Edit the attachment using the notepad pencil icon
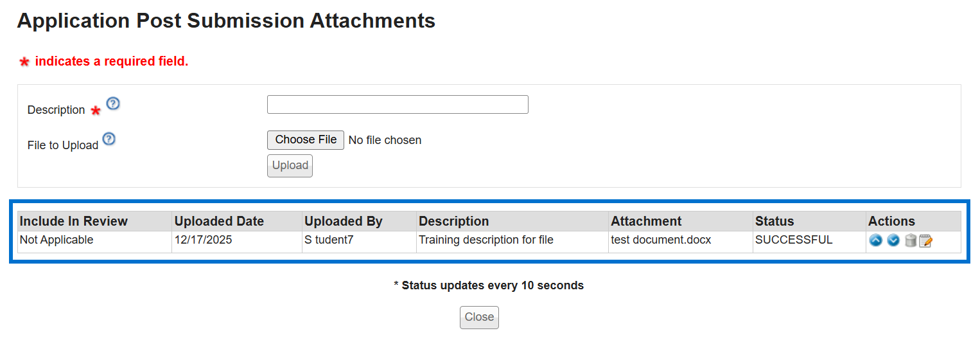The height and width of the screenshot is (342, 980). pyautogui.click(x=925, y=241)
